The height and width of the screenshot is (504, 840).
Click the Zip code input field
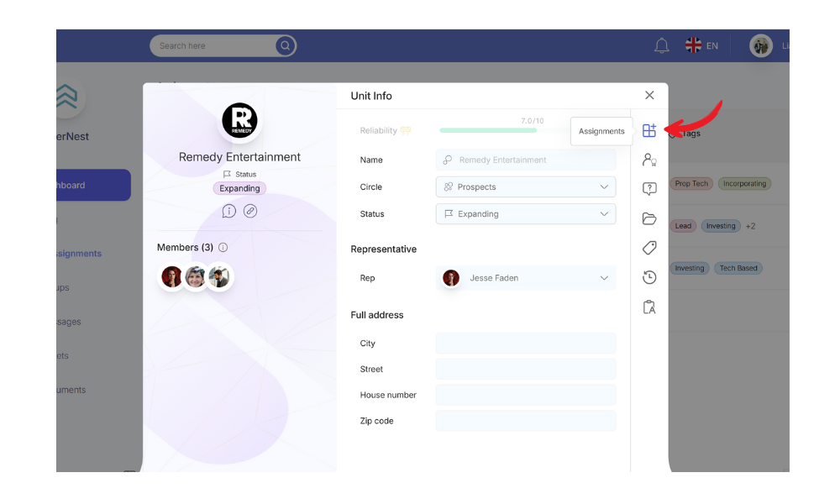[526, 421]
